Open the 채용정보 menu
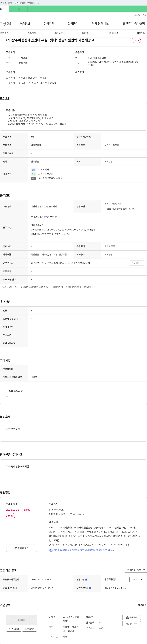 [x=25, y=23]
